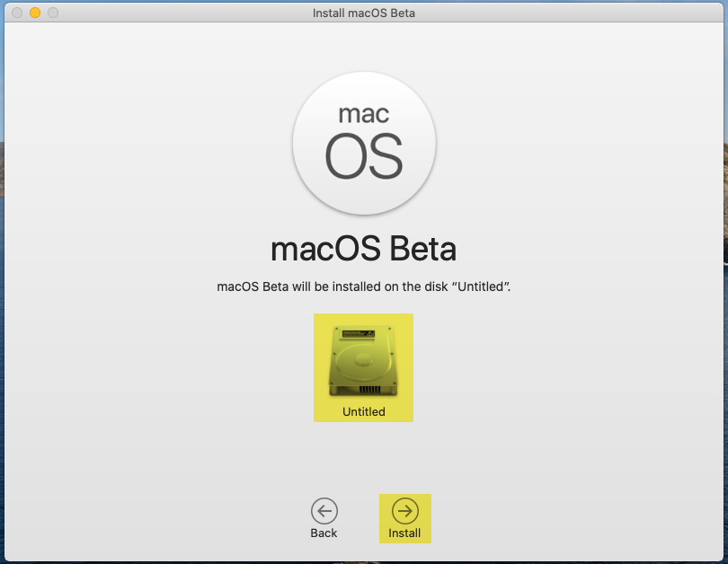Click the macOS Beta heading

click(x=363, y=249)
